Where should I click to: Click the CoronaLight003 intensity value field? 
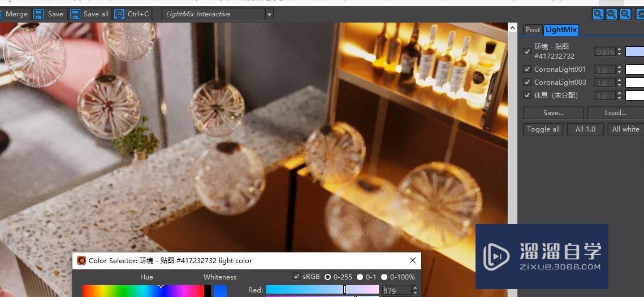(x=606, y=82)
